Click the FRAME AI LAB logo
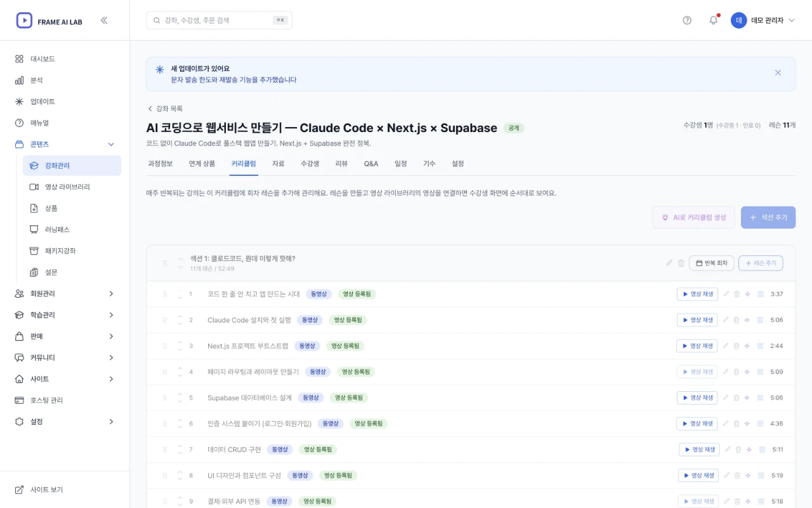The width and height of the screenshot is (812, 508). (x=49, y=20)
